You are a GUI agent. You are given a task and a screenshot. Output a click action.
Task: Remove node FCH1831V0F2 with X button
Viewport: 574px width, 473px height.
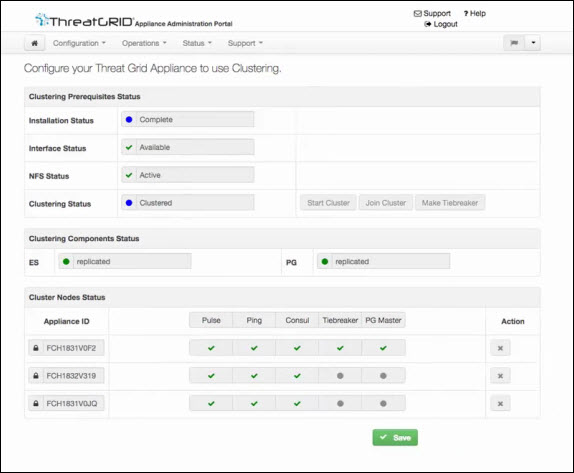coord(500,348)
